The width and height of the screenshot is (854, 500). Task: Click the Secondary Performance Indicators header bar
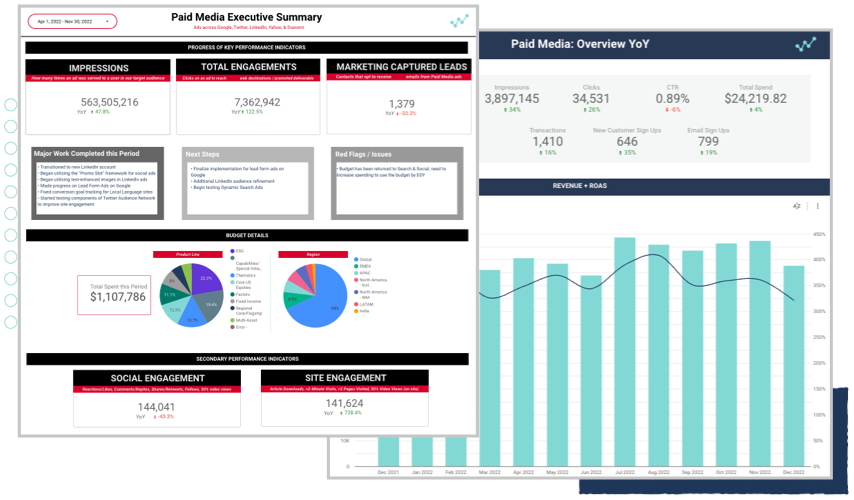247,359
